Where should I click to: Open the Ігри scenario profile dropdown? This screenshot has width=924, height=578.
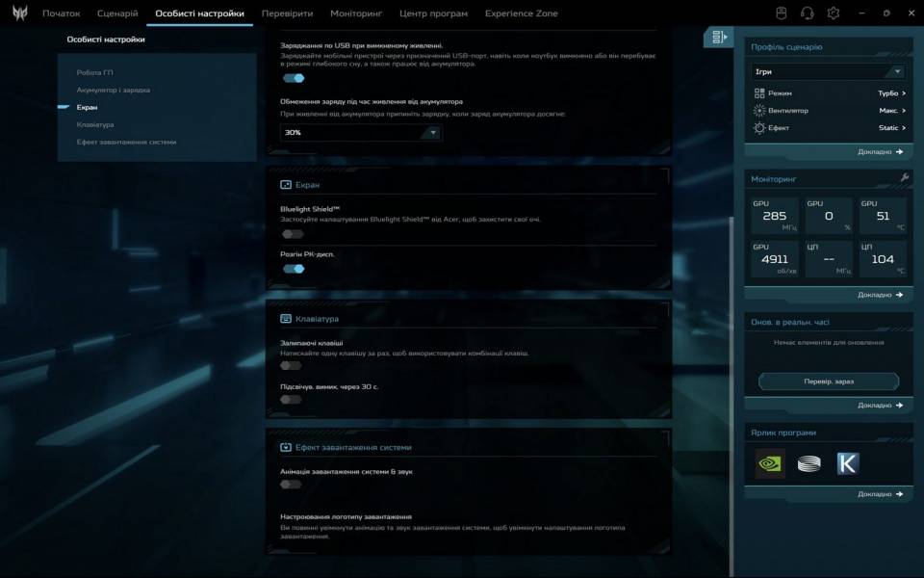click(829, 71)
